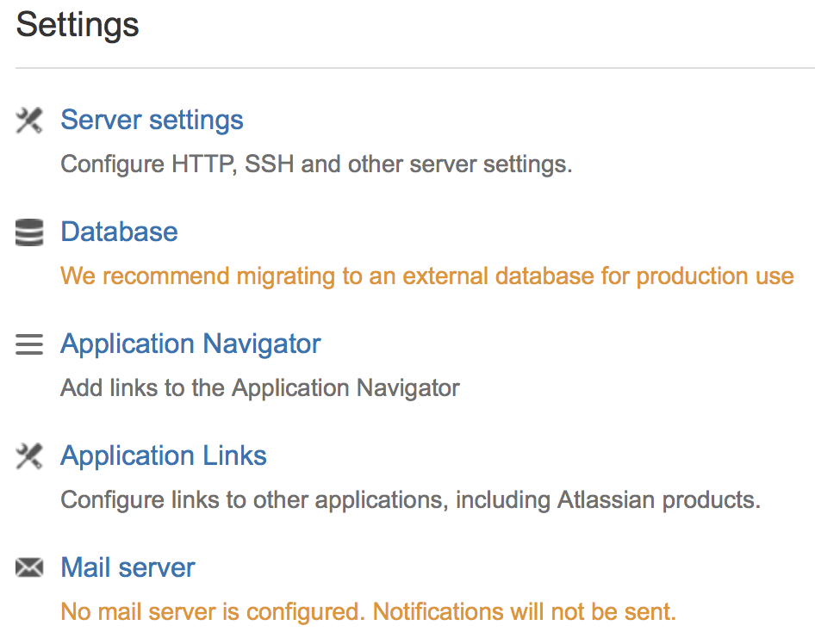The height and width of the screenshot is (644, 815).
Task: Click the words 'production use' in warning
Action: (715, 276)
